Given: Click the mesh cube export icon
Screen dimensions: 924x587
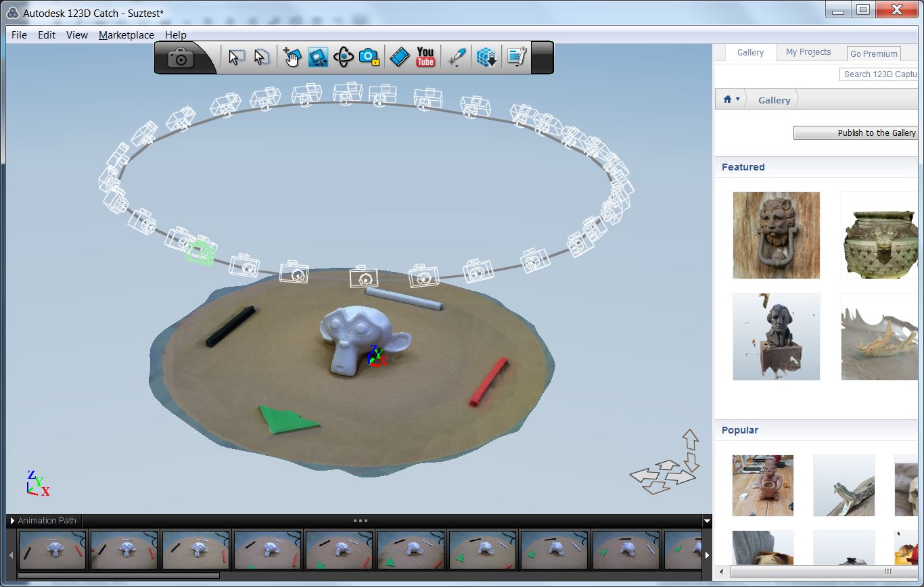Looking at the screenshot, I should coord(486,57).
